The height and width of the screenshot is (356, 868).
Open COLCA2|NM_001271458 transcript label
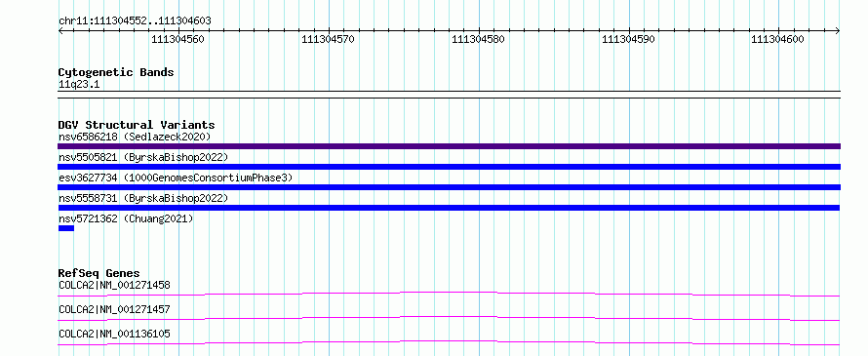coord(114,285)
